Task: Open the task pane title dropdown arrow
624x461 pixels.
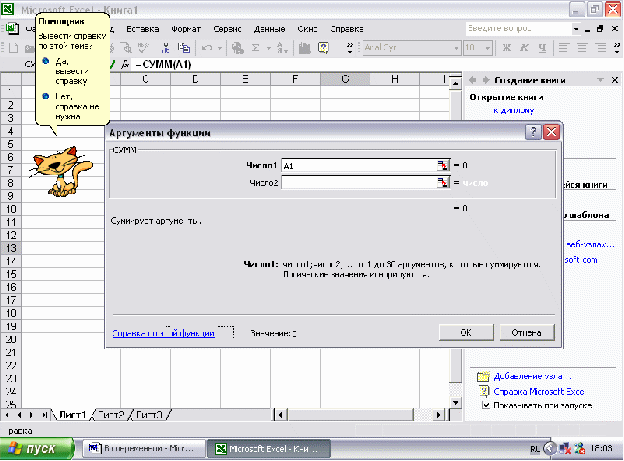Action: click(601, 80)
